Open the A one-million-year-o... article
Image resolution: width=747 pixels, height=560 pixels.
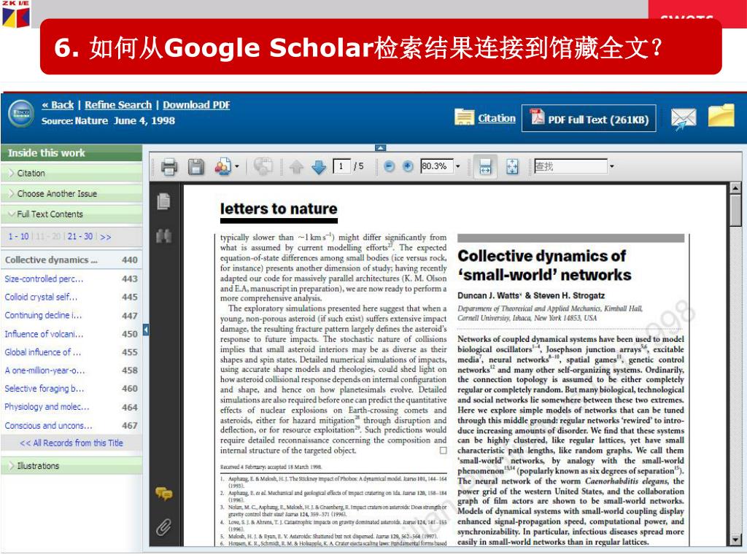pos(44,370)
